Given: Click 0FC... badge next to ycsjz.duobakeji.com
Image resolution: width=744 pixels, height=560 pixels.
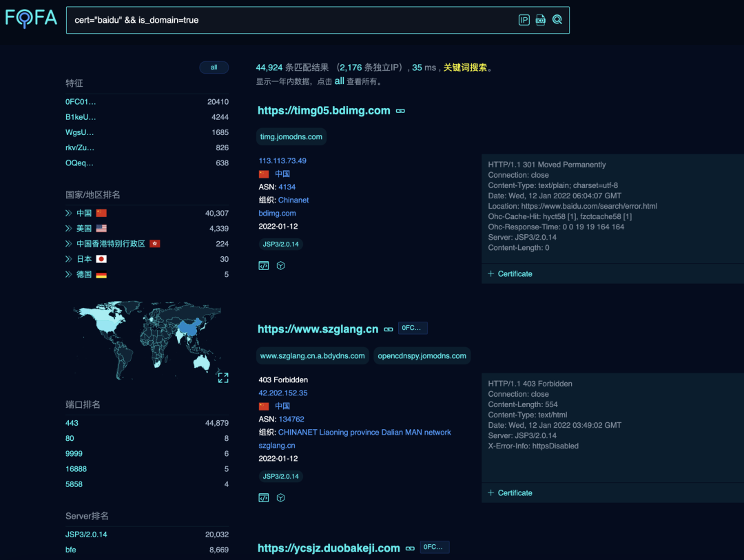Looking at the screenshot, I should point(434,547).
